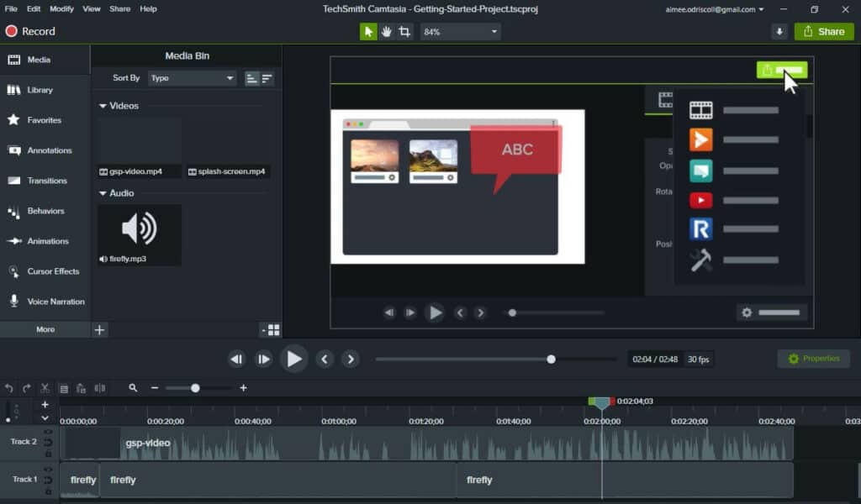Open the account email dropdown

pos(715,9)
